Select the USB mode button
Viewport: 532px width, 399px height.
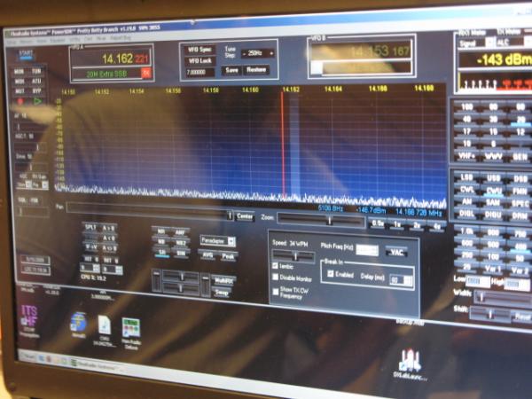coord(494,176)
